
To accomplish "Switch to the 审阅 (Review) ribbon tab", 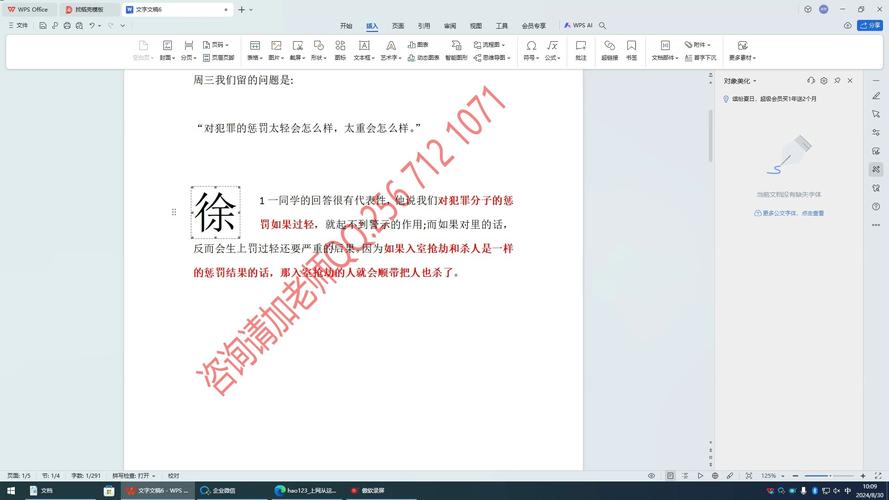I will click(450, 26).
